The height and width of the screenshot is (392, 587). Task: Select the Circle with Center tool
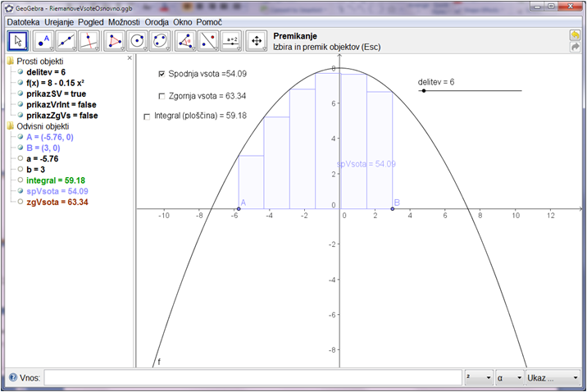pos(137,41)
